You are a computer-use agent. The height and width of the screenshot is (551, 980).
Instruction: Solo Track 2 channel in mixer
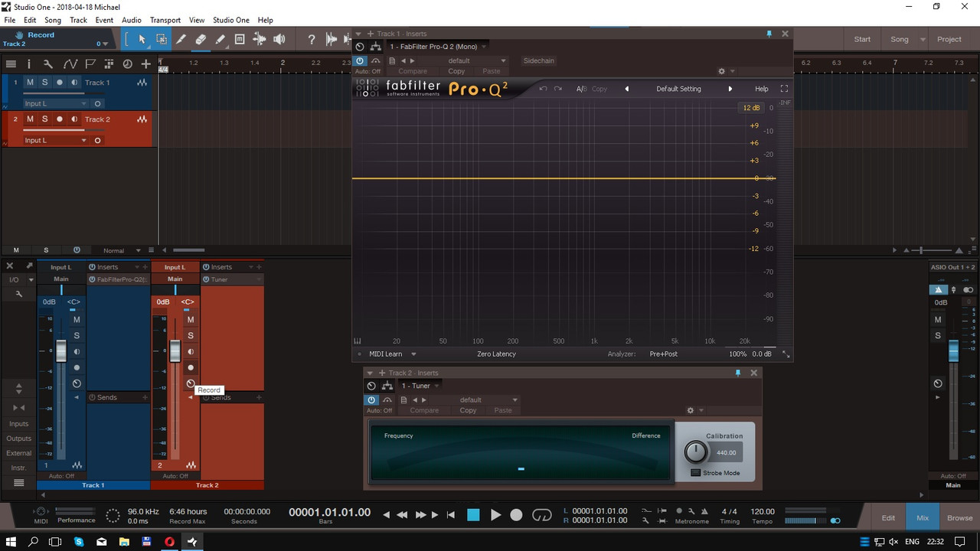click(x=191, y=335)
